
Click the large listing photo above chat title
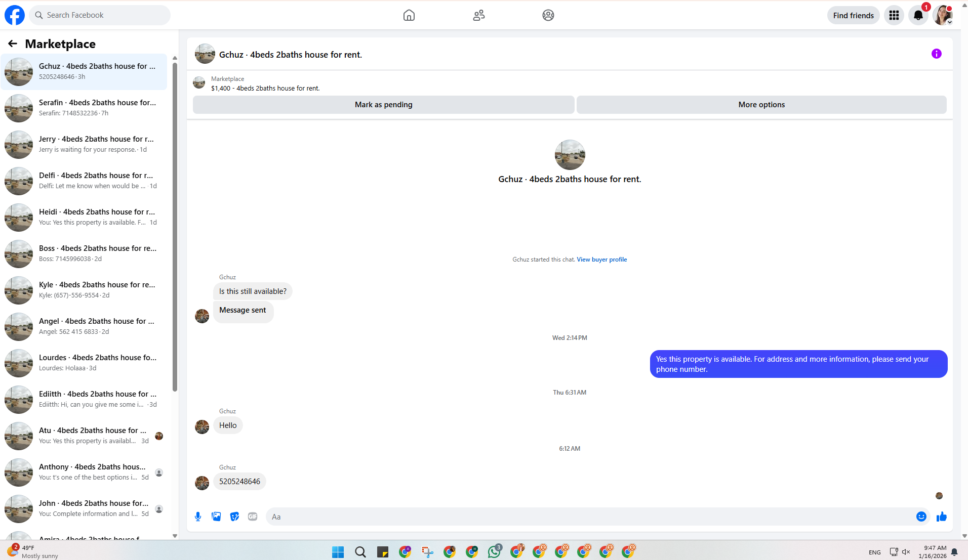[570, 155]
